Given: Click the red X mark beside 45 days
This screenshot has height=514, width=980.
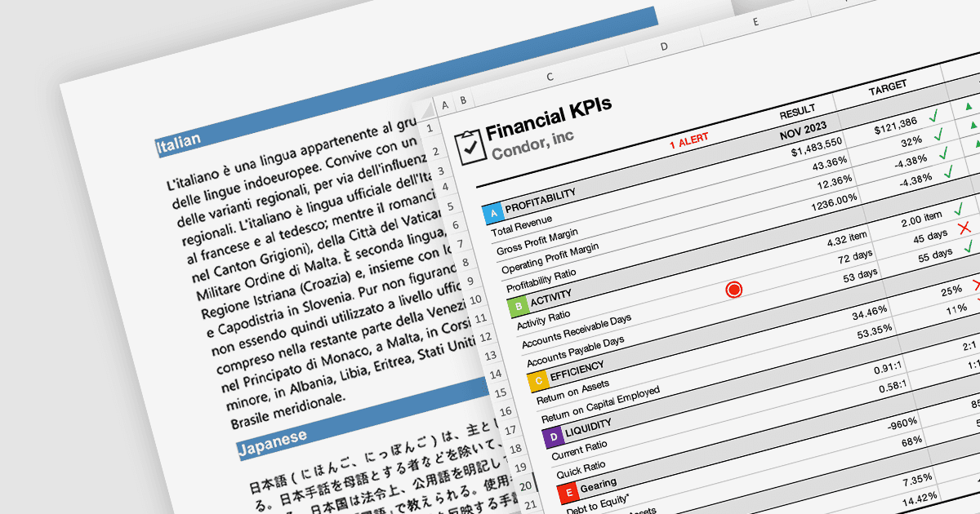Looking at the screenshot, I should pos(964,228).
